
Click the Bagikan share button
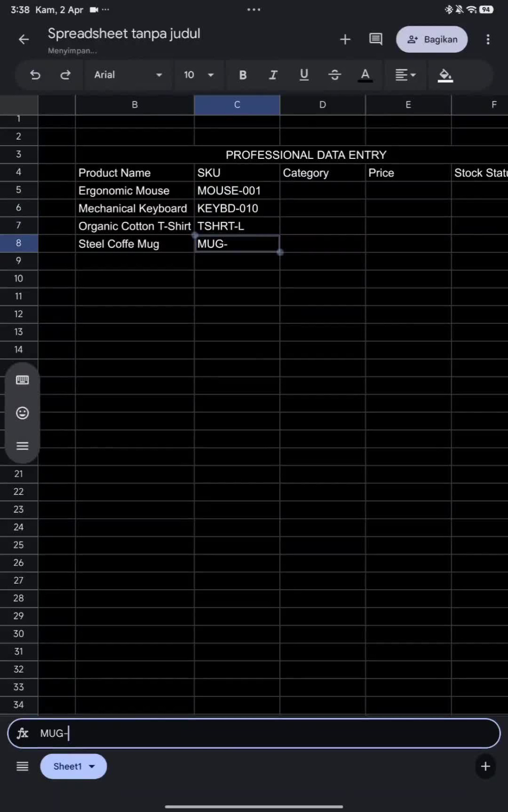point(432,40)
